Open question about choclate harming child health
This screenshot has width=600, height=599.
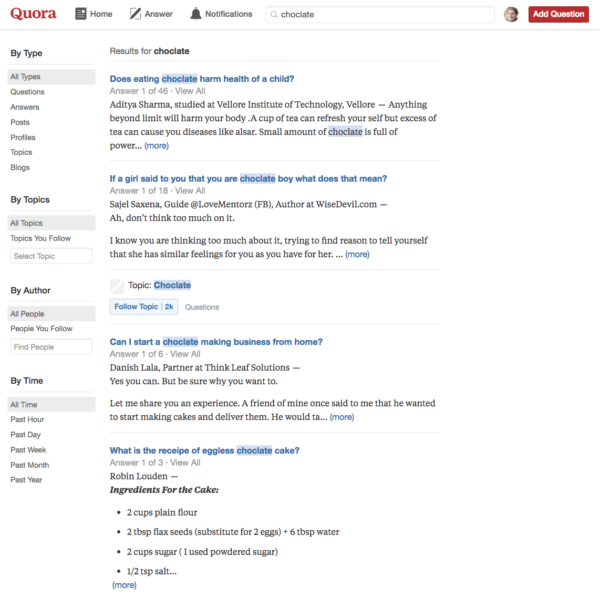pyautogui.click(x=202, y=79)
